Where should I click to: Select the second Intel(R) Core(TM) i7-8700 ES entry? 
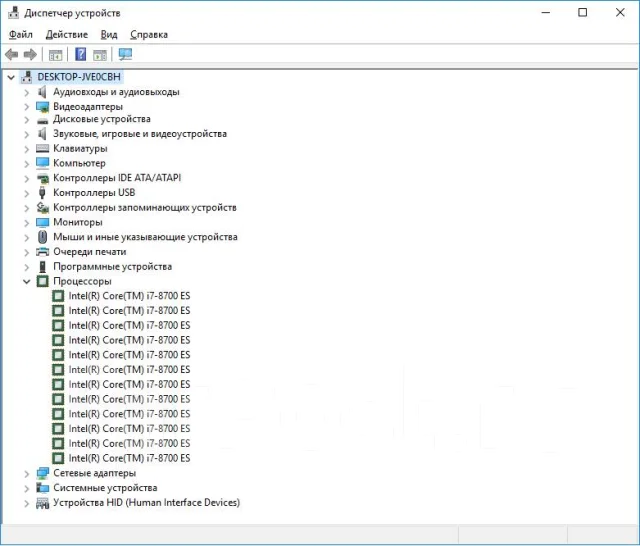(129, 311)
